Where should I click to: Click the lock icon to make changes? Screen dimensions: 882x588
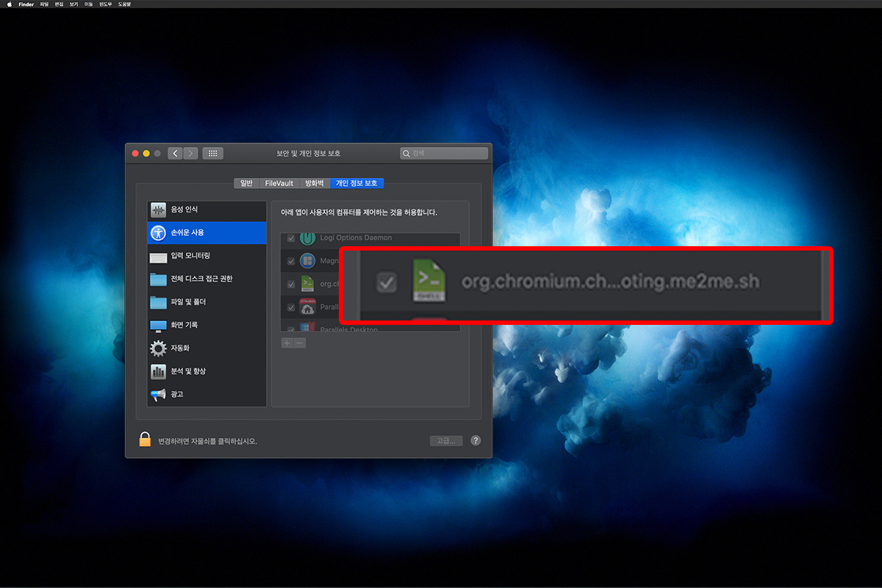[x=144, y=439]
